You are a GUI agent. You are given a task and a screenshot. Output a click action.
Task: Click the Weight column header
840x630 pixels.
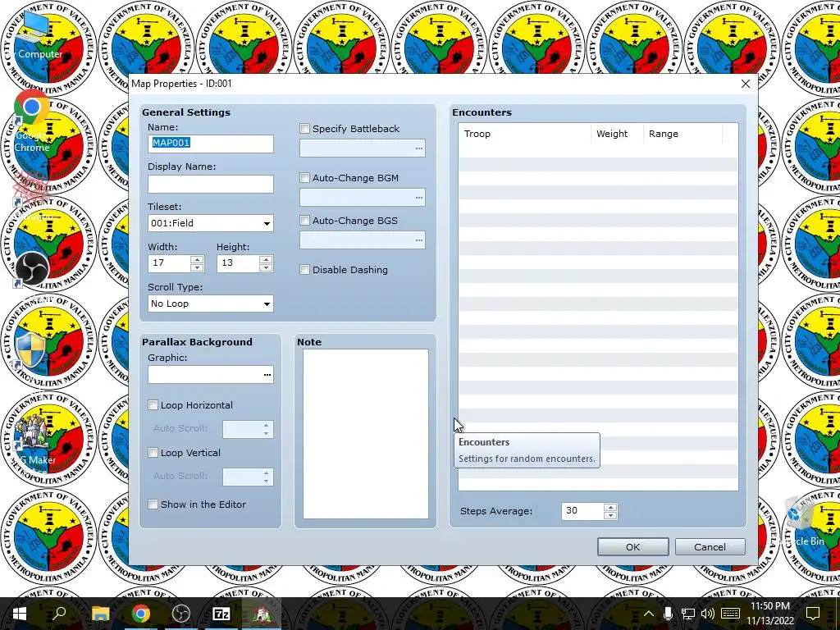coord(617,134)
